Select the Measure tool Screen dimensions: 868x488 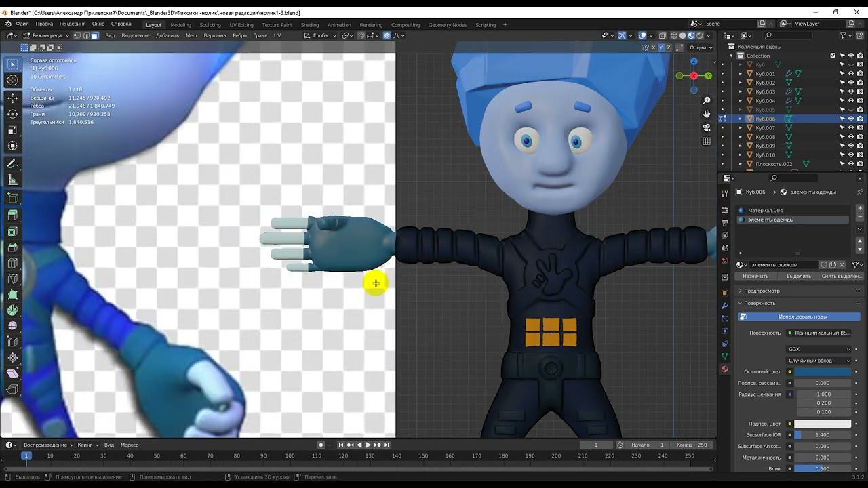pos(13,180)
